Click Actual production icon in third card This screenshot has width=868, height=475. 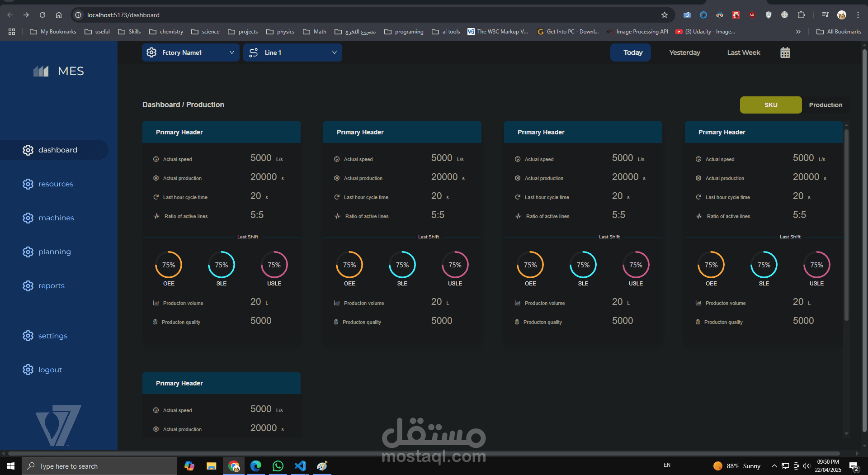(518, 178)
